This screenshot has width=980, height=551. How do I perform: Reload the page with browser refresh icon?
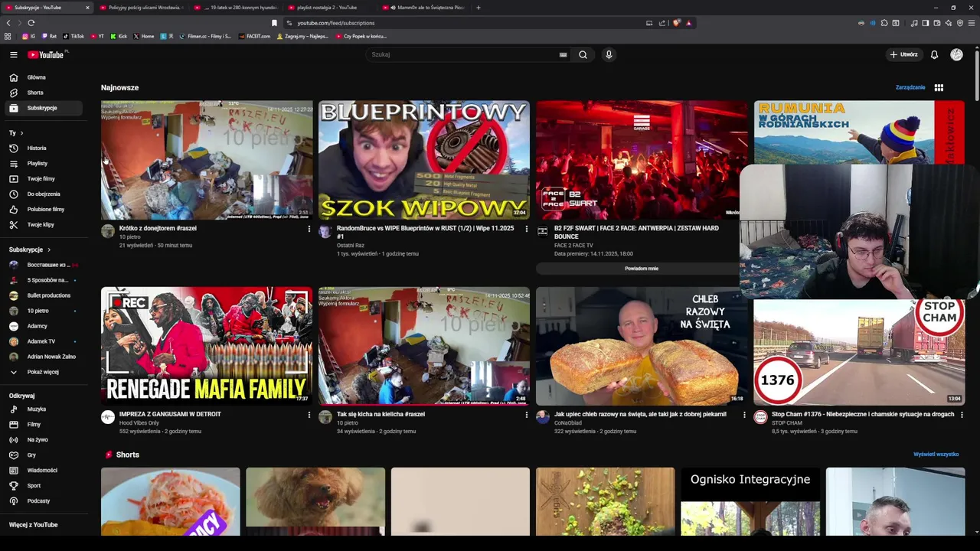coord(31,23)
